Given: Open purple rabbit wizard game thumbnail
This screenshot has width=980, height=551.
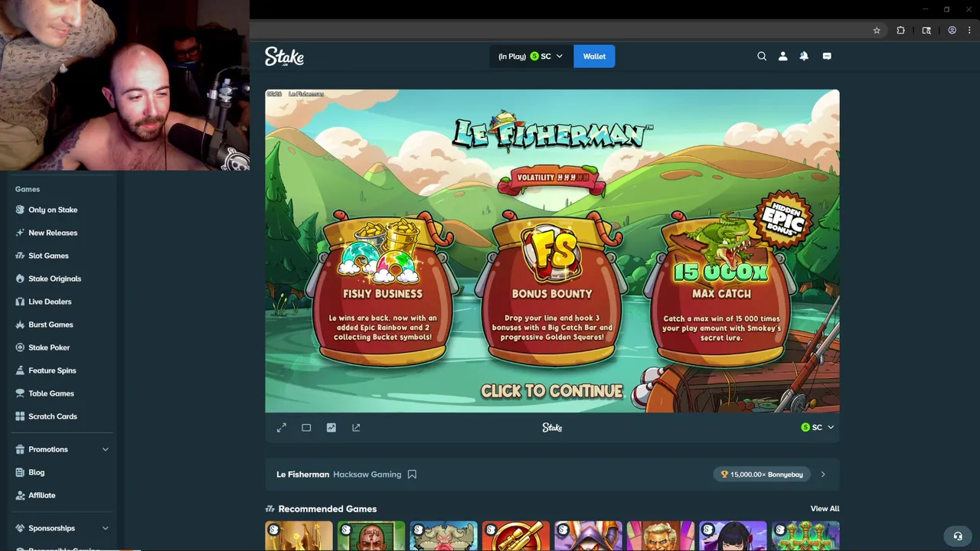Looking at the screenshot, I should point(588,536).
